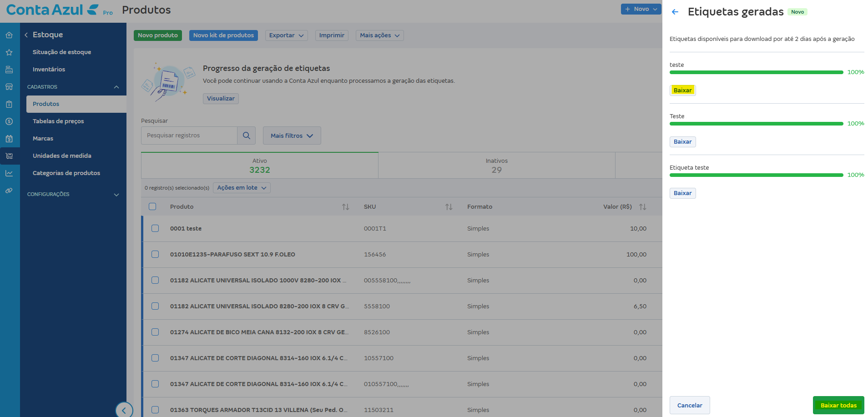Go back using arrow beside Etiquetas geradas
The image size is (868, 417).
click(x=675, y=12)
